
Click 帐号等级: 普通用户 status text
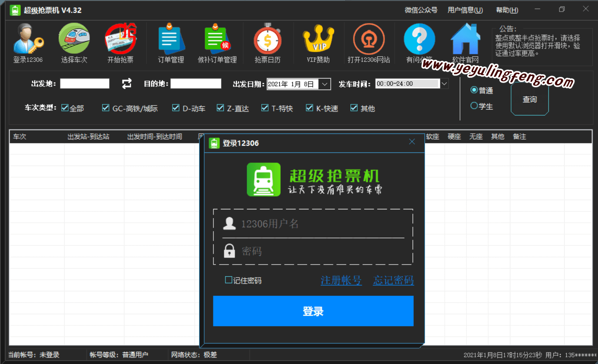[119, 355]
